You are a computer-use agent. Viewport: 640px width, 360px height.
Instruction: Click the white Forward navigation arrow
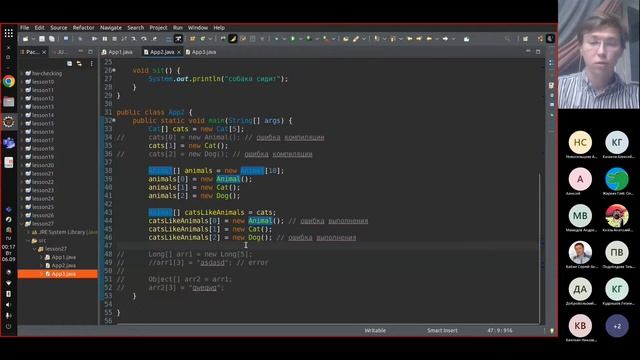[445, 39]
